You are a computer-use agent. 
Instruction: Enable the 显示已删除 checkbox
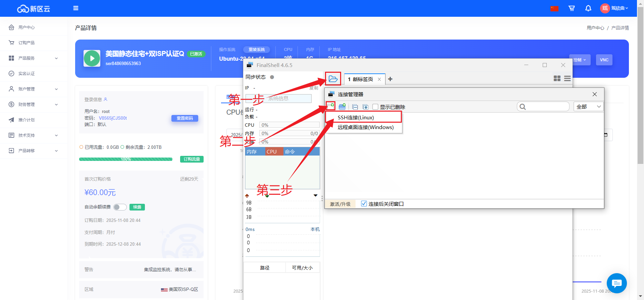(x=375, y=107)
